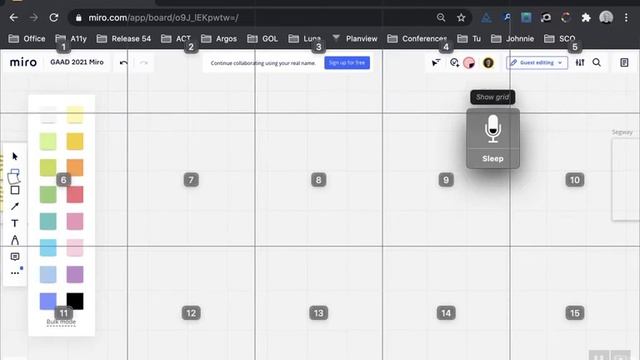This screenshot has height=360, width=640.
Task: Click the Voice Control microphone Sleep button
Action: tap(493, 138)
